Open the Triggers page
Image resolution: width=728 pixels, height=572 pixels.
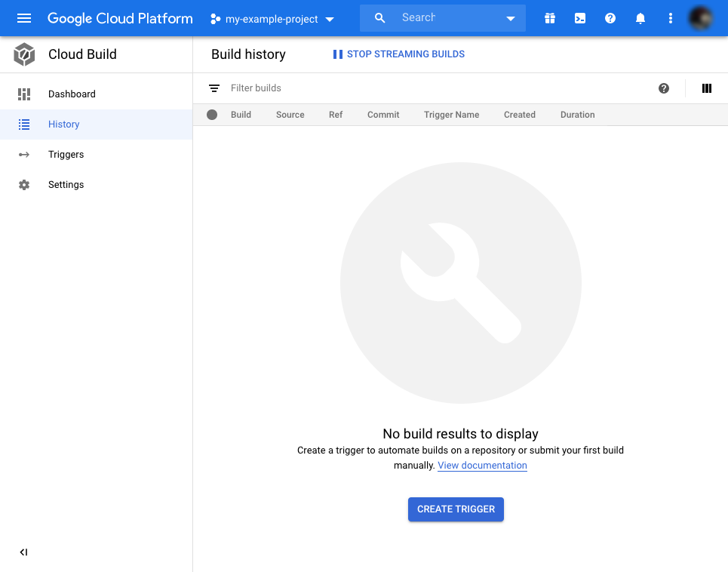[x=96, y=155]
